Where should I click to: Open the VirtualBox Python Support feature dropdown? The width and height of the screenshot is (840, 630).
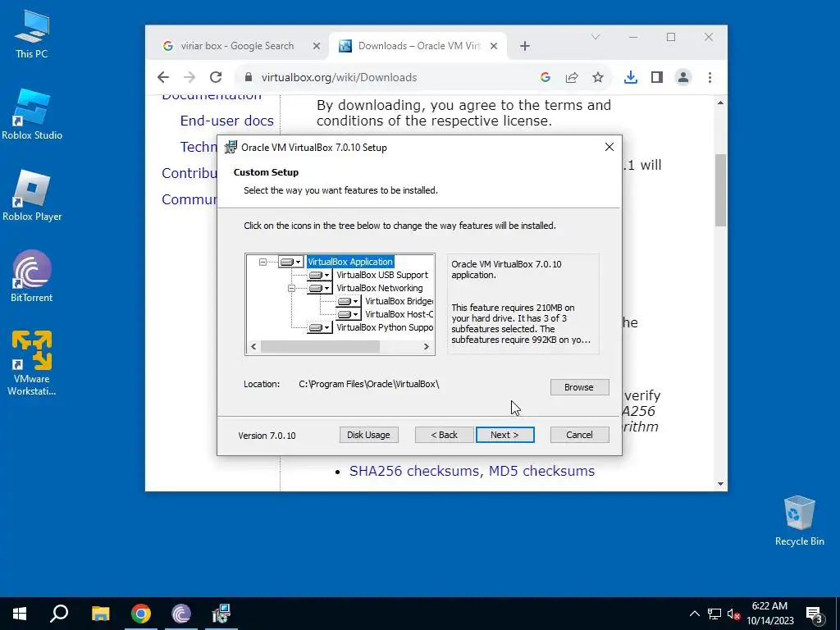click(320, 327)
